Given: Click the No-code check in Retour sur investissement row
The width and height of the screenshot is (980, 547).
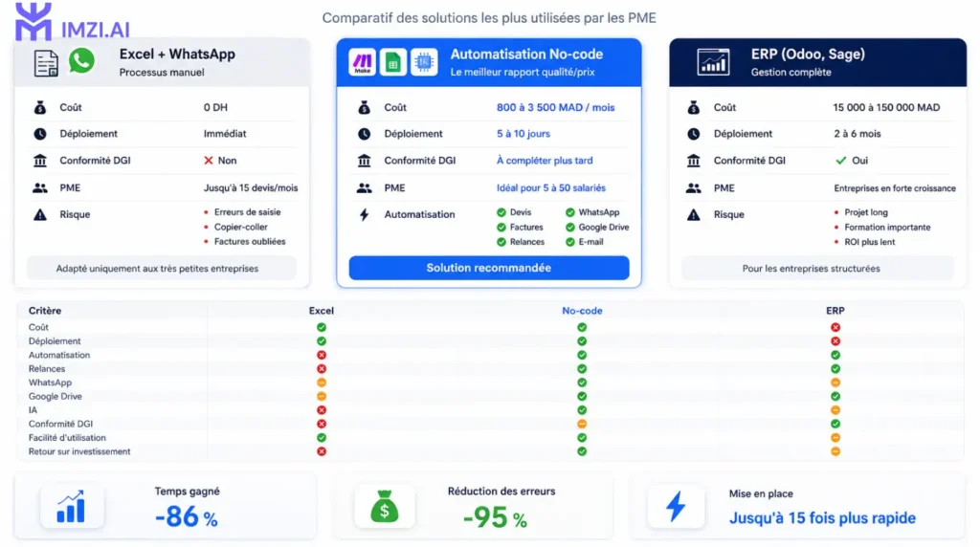Looking at the screenshot, I should click(582, 451).
